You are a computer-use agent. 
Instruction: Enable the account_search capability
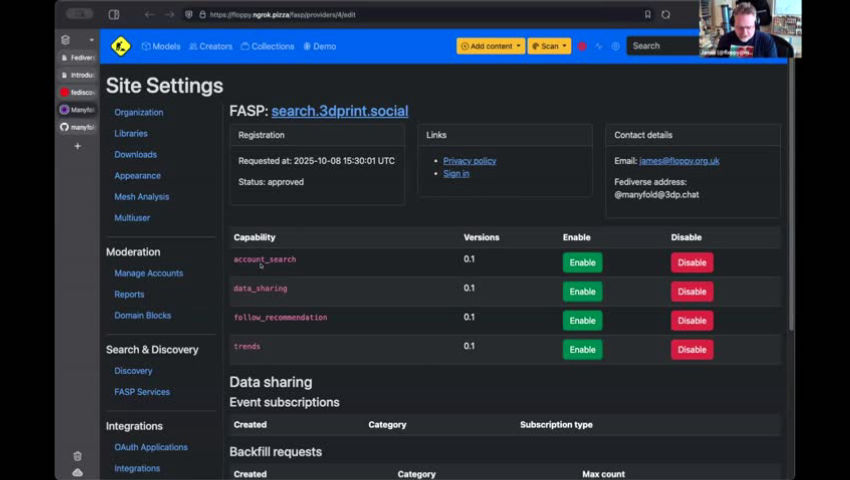[582, 263]
